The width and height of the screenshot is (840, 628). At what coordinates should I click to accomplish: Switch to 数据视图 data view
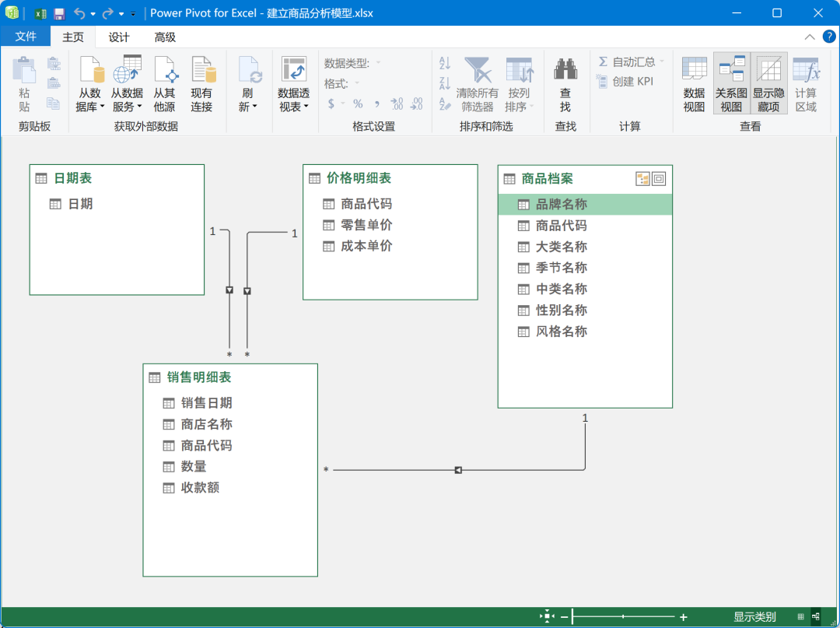(694, 84)
